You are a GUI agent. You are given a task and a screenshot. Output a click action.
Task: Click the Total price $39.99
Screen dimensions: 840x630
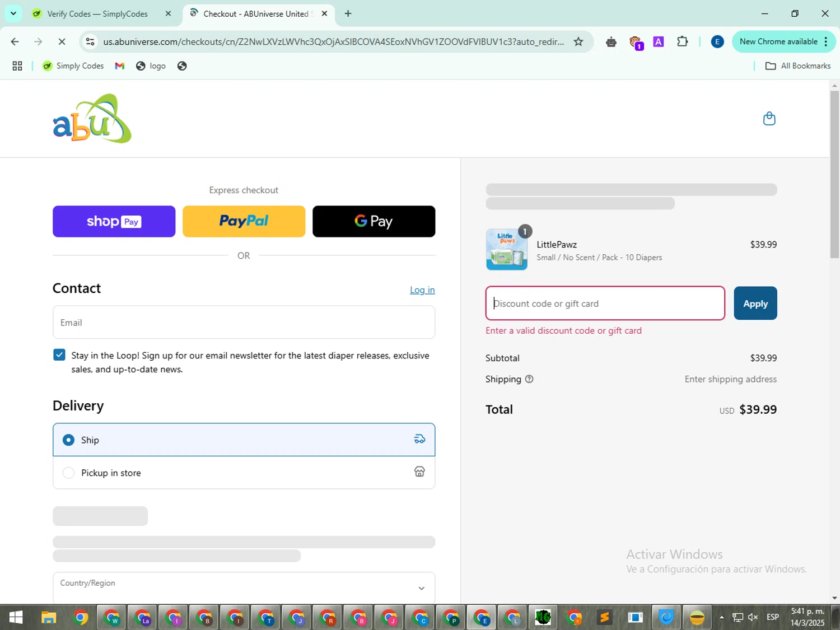[x=758, y=409]
